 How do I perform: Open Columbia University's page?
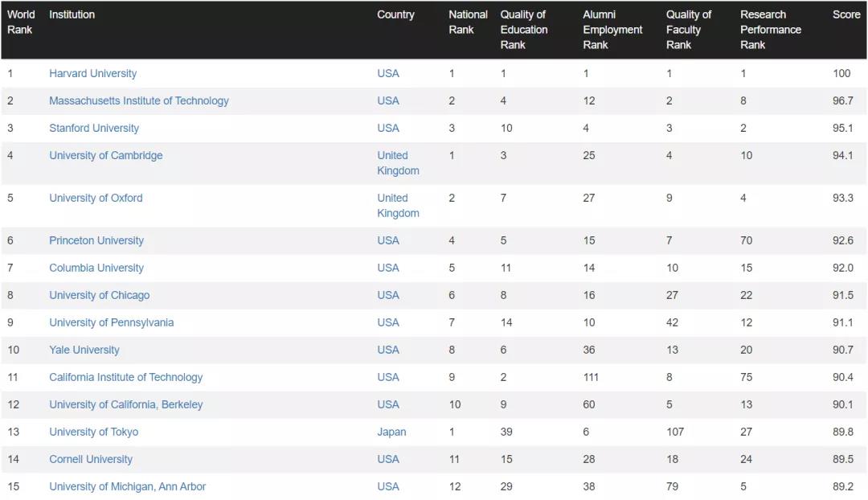coord(96,268)
